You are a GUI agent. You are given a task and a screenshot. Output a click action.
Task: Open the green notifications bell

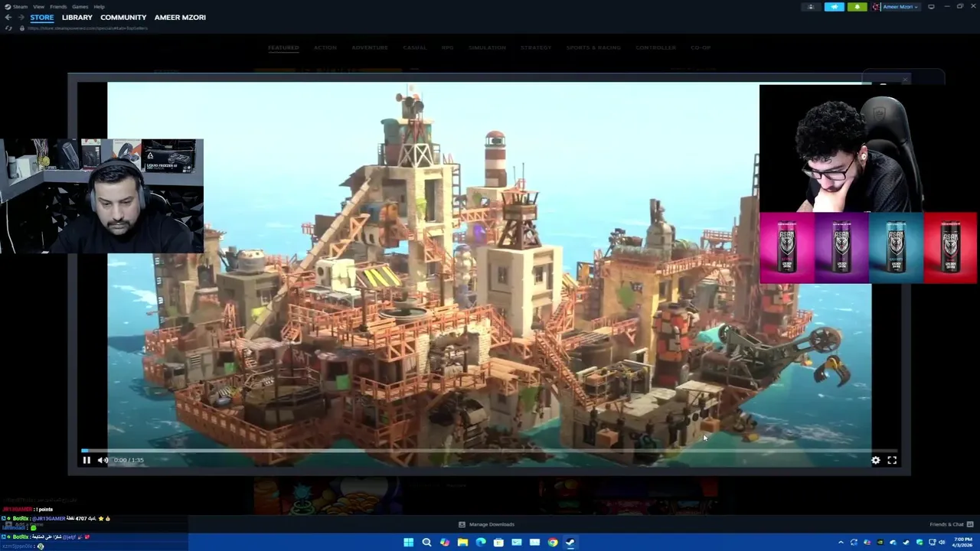(857, 7)
